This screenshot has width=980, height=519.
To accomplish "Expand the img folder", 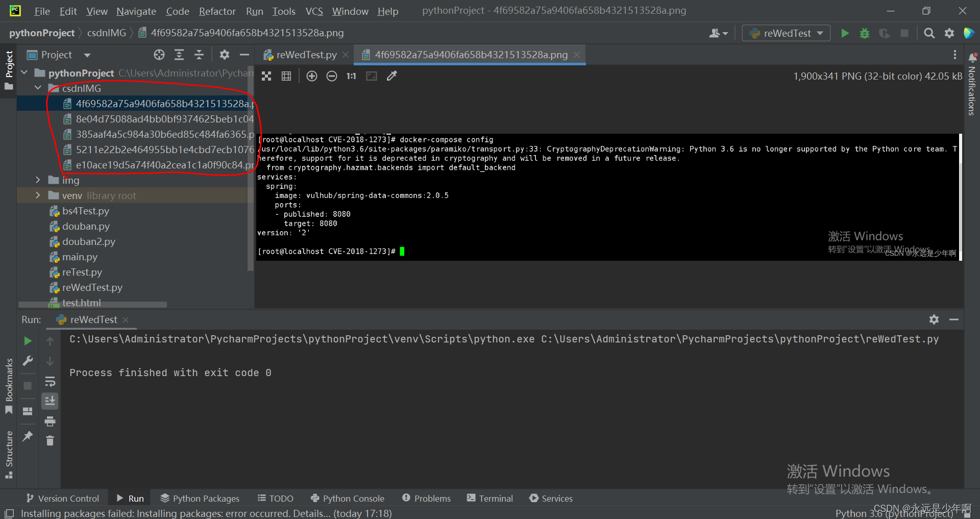I will click(38, 180).
